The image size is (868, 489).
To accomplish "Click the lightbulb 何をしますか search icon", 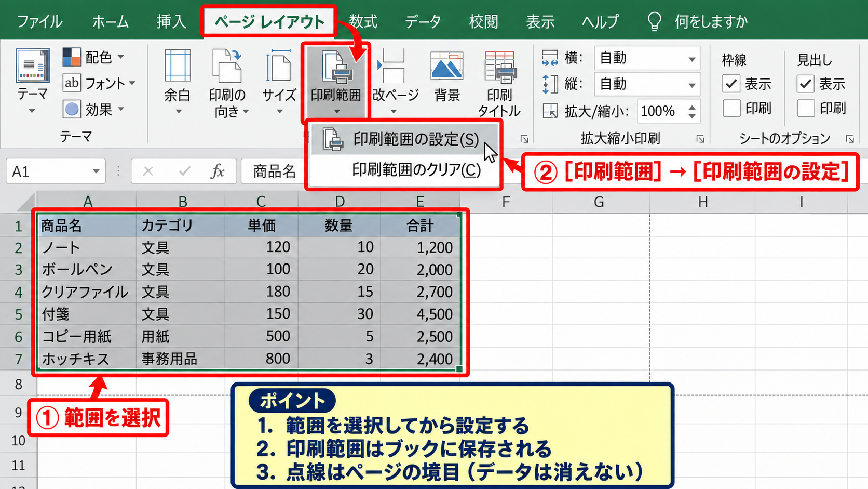I will pos(654,21).
